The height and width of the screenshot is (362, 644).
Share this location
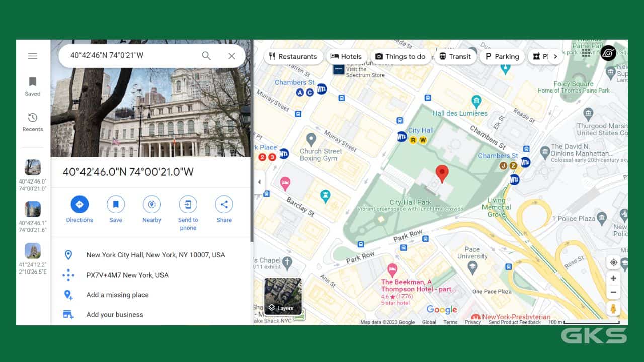tap(224, 205)
